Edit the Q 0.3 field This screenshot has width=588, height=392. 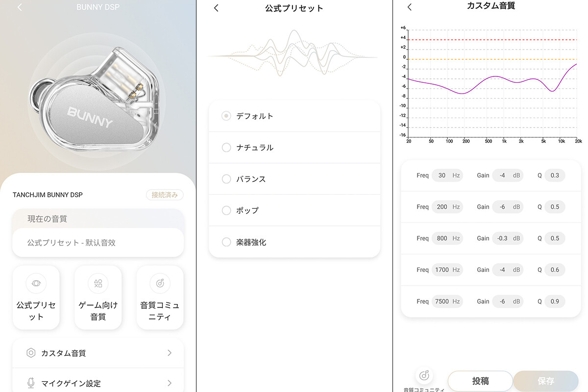[x=555, y=175]
